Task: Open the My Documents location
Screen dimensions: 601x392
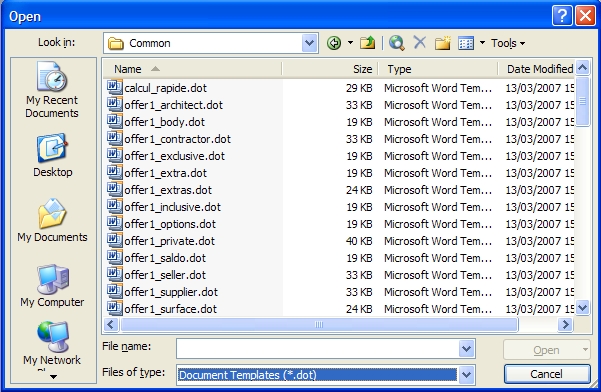Action: (53, 220)
